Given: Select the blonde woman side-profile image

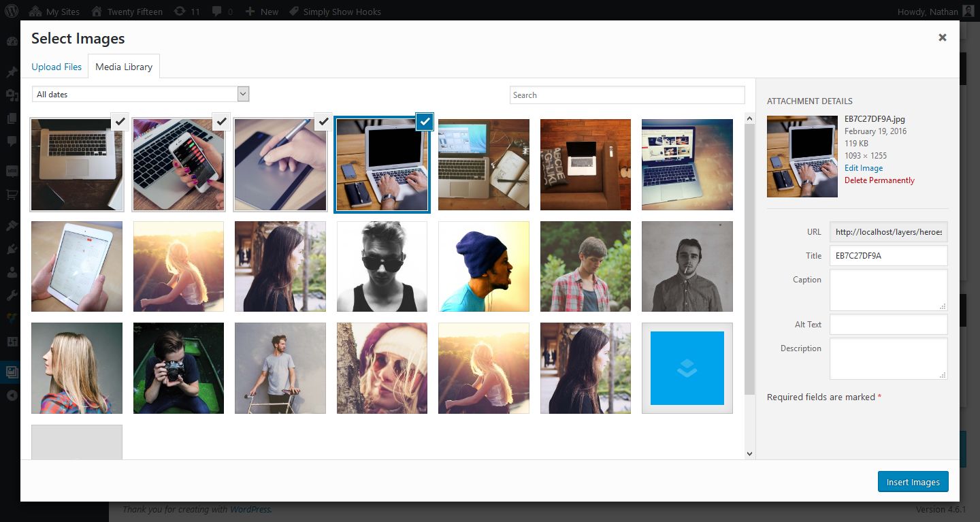Looking at the screenshot, I should (x=77, y=368).
